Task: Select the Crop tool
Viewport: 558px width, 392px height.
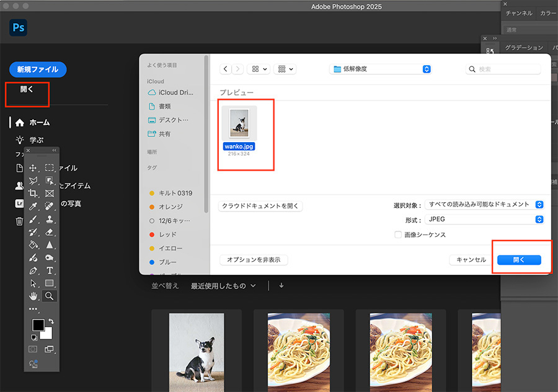Action: tap(33, 194)
